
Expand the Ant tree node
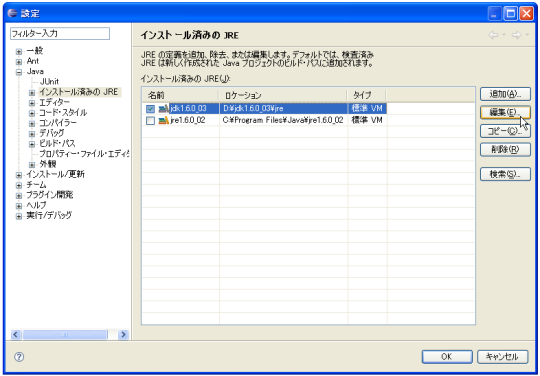point(19,62)
